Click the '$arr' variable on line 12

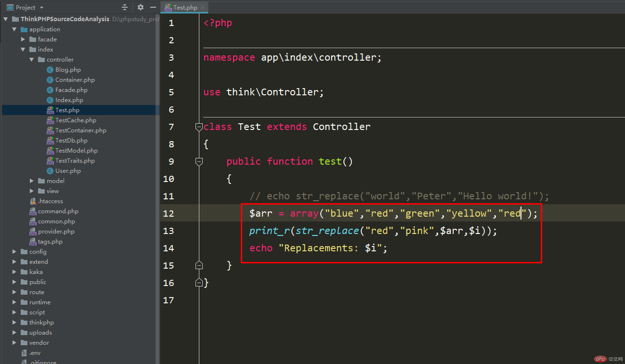(x=261, y=214)
